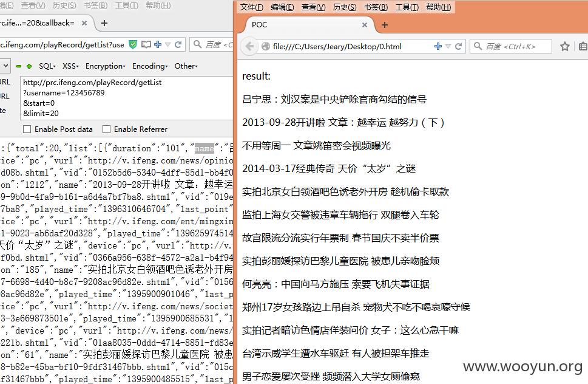Click result line 故宫限流分流

point(340,238)
